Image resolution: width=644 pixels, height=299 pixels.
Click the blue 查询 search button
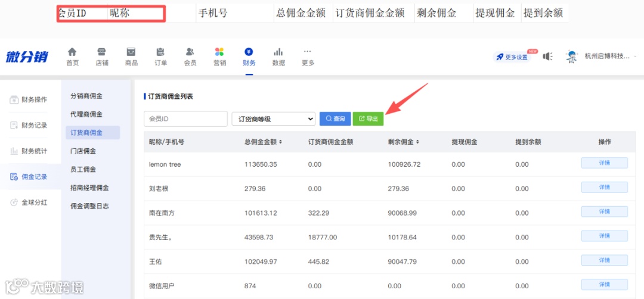[x=335, y=119]
